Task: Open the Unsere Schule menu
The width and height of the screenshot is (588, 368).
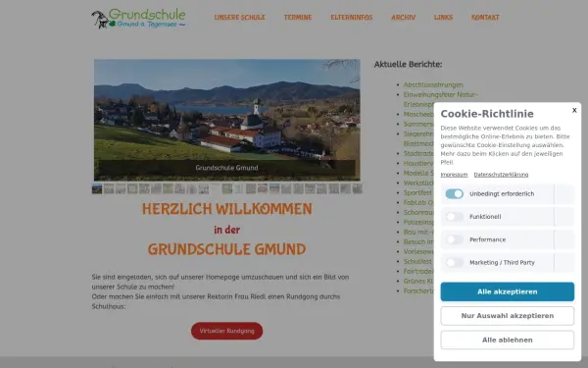Action: click(x=240, y=18)
